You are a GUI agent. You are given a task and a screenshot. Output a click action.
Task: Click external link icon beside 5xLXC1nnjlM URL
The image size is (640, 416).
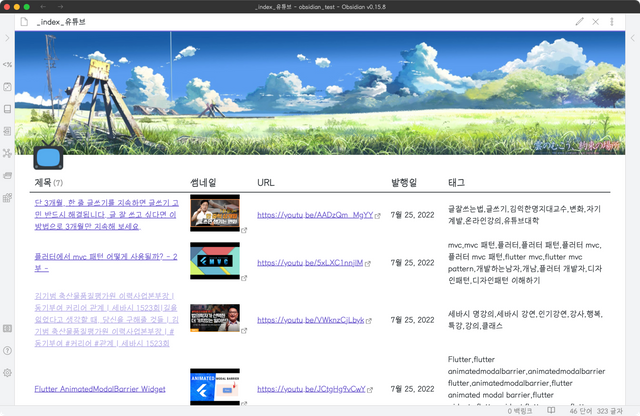coord(368,264)
